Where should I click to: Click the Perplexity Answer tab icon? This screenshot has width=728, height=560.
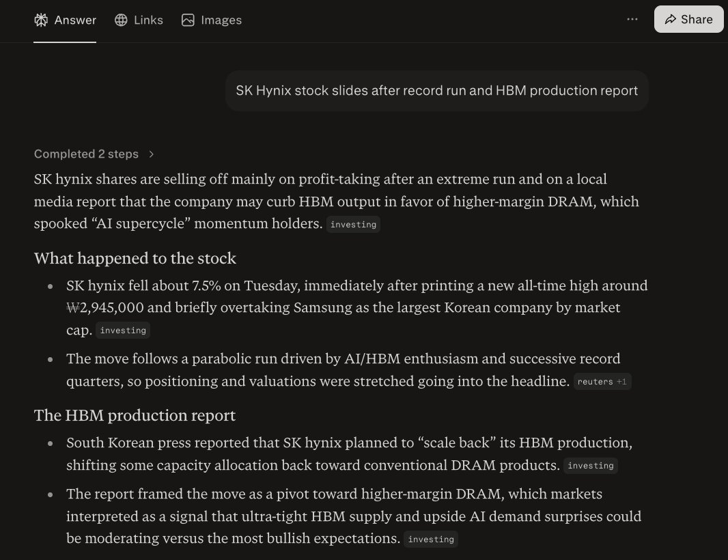pos(41,20)
